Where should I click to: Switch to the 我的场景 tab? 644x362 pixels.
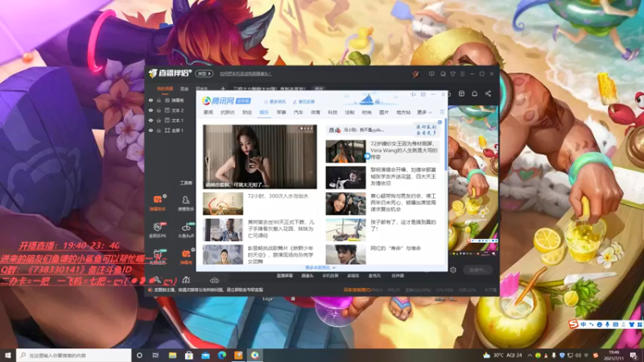coord(165,88)
